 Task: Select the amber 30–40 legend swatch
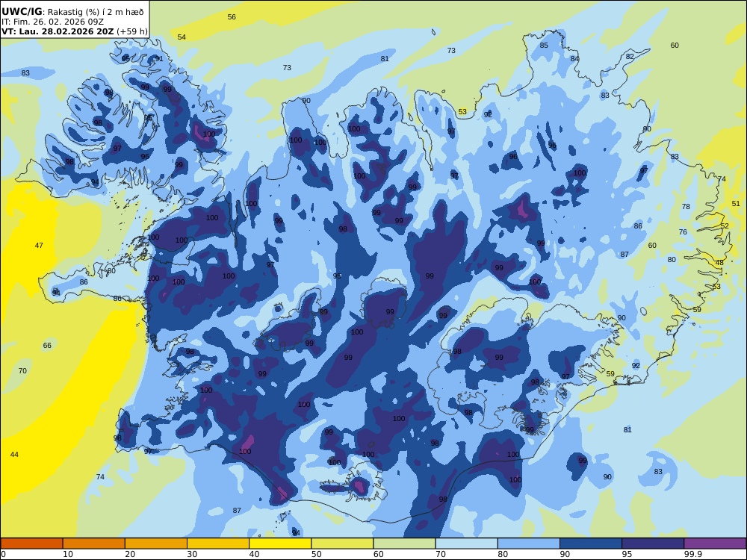tap(218, 544)
